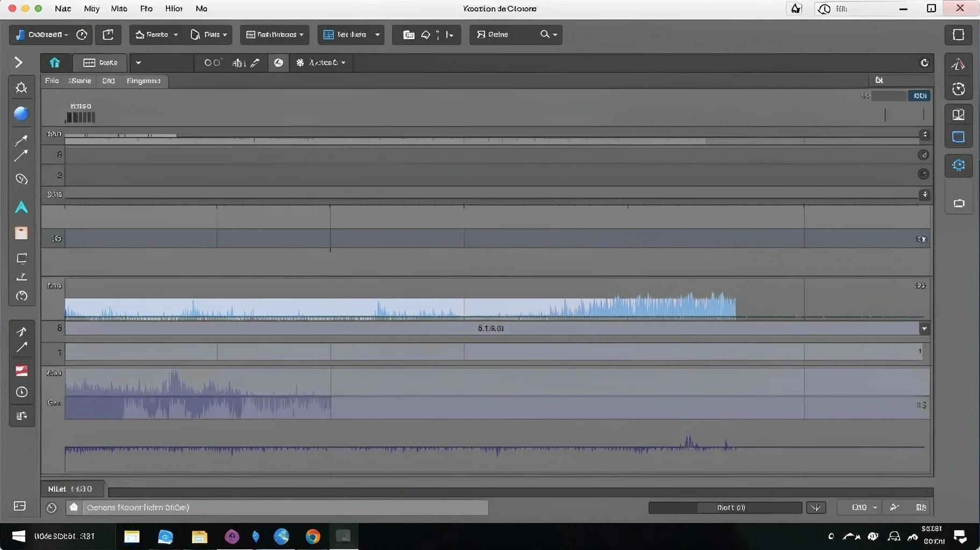Click the circular sync icon in the right panel
Image resolution: width=980 pixels, height=550 pixels.
tap(959, 89)
